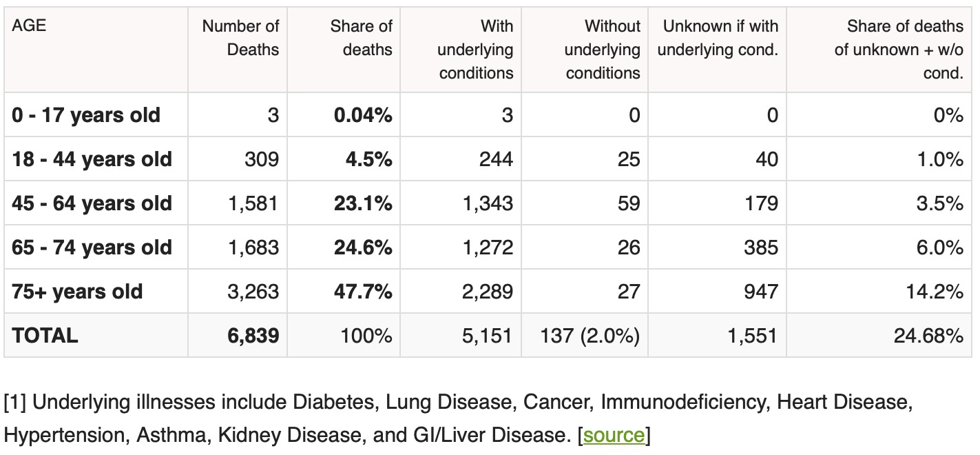
Task: Open the green source link
Action: click(614, 436)
